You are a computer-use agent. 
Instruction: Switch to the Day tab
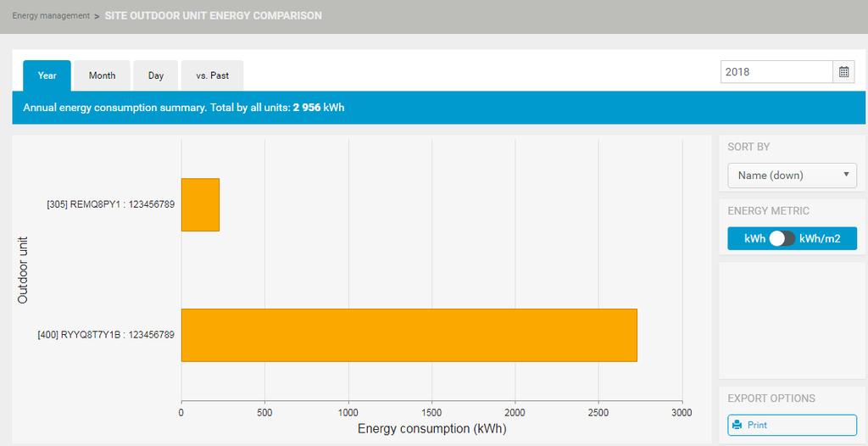pyautogui.click(x=156, y=76)
